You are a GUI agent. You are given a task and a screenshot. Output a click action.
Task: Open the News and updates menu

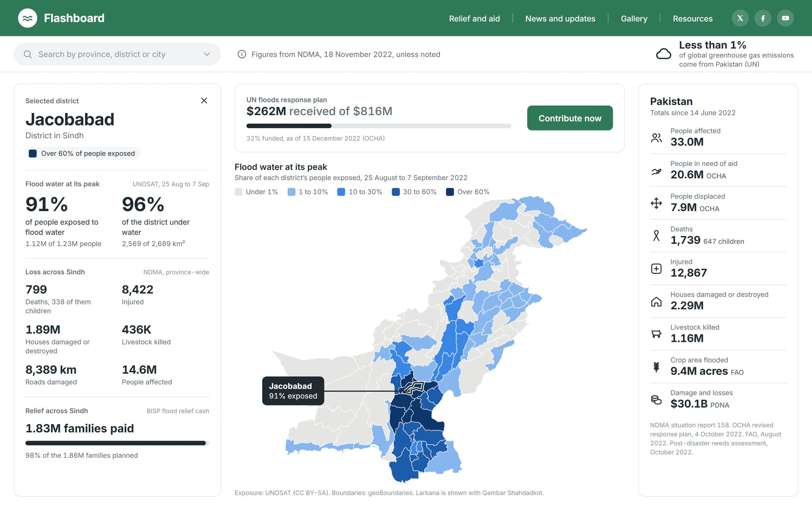point(560,18)
